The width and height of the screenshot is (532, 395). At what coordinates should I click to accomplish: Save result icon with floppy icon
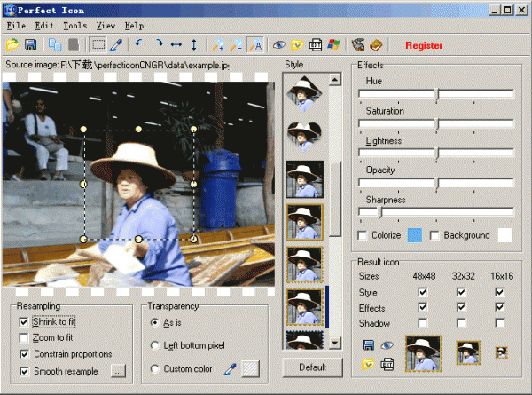coord(368,345)
